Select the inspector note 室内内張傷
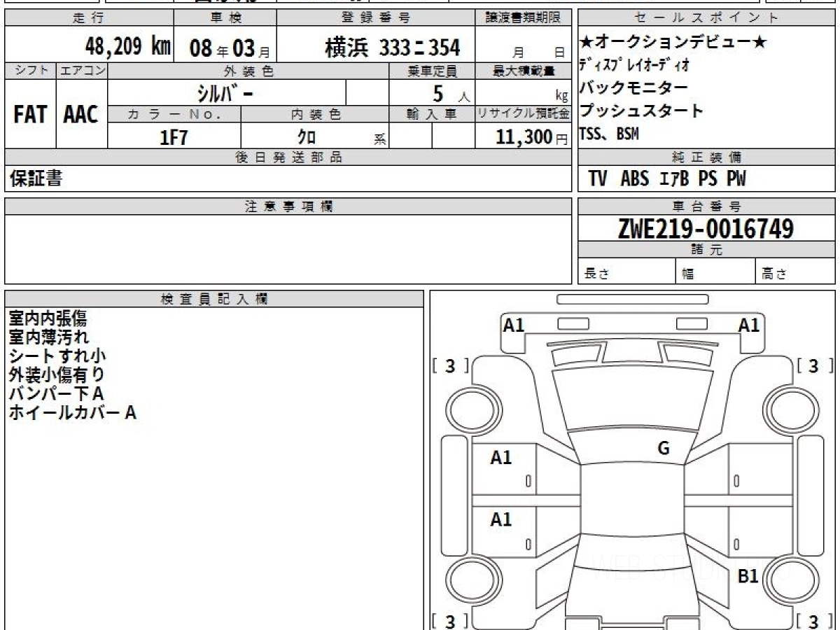The image size is (840, 630). [48, 318]
